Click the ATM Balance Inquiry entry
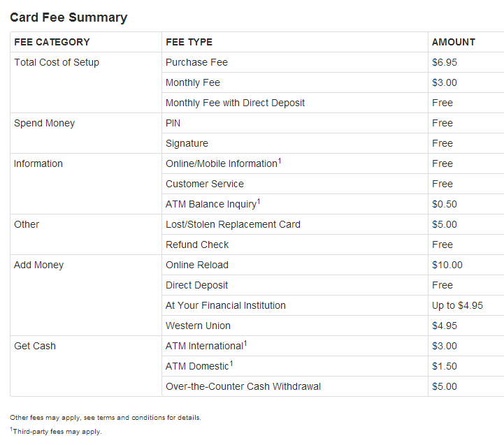504x445 pixels. coord(213,204)
